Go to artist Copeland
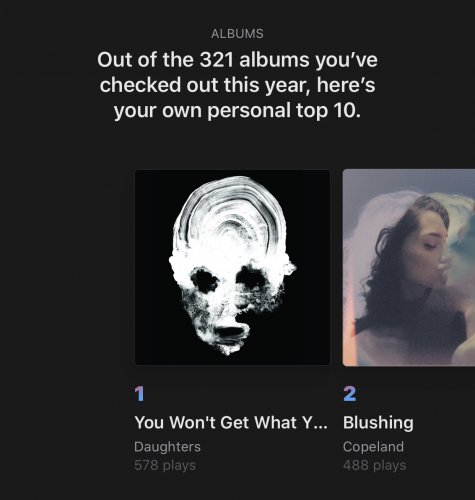Viewport: 475px width, 500px height. tap(373, 447)
